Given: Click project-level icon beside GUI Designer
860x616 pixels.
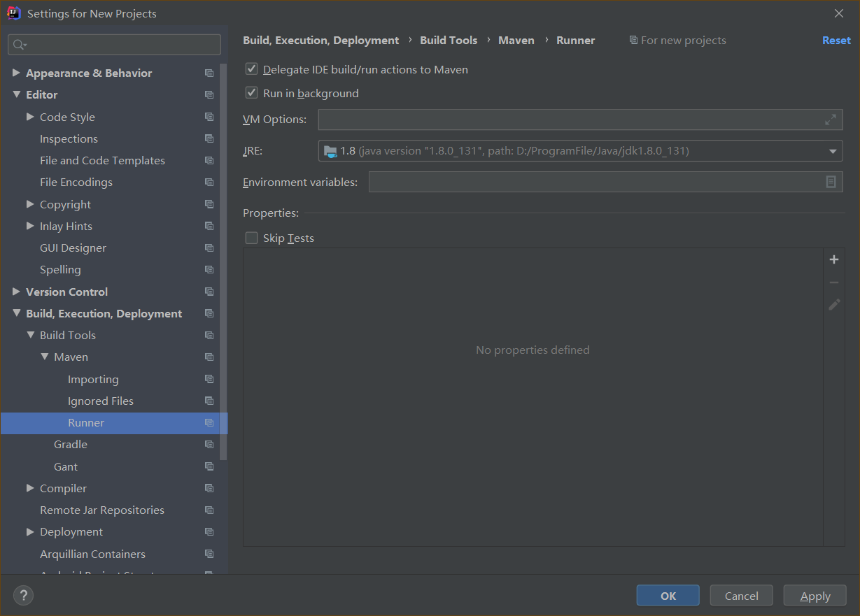Looking at the screenshot, I should click(x=209, y=248).
